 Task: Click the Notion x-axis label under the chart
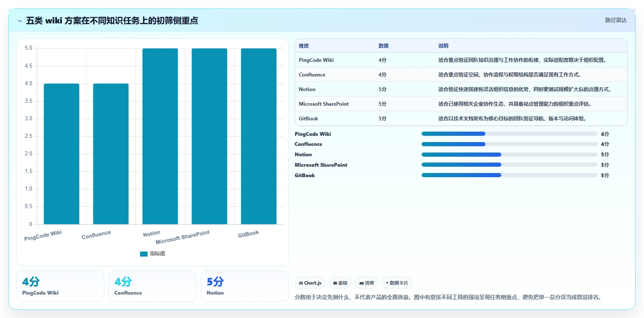pyautogui.click(x=152, y=234)
